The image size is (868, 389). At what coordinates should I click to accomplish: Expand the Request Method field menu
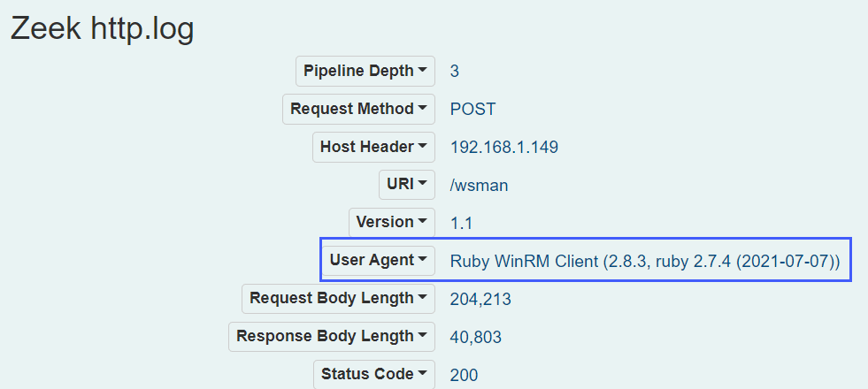click(x=358, y=109)
